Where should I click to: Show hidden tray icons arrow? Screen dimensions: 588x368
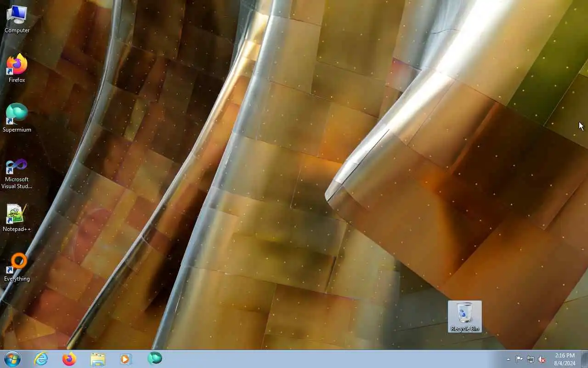[x=508, y=359]
